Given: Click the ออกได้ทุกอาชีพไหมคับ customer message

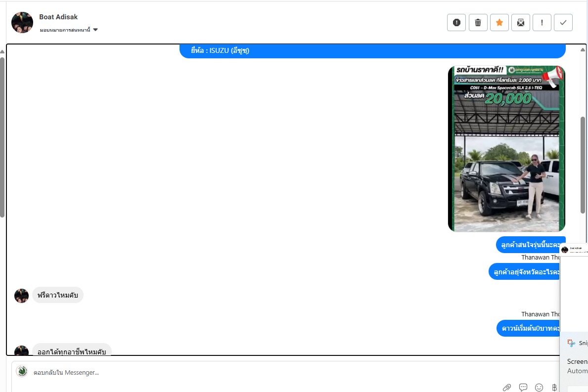Looking at the screenshot, I should click(x=72, y=349).
